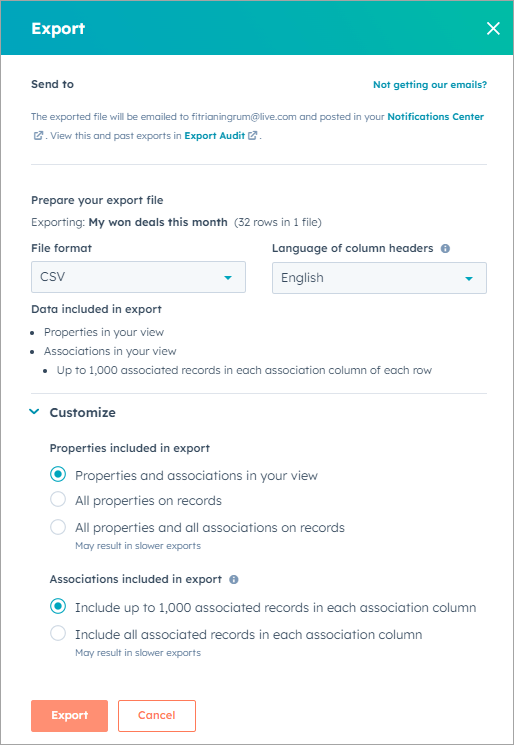Open the CSV file format dropdown
Image resolution: width=514 pixels, height=745 pixels.
click(138, 277)
